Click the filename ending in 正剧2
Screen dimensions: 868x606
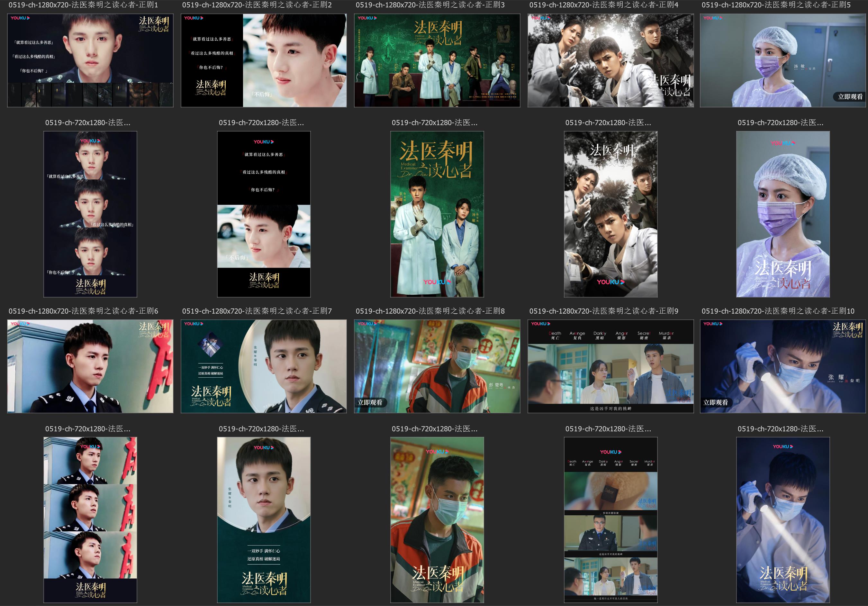(257, 5)
